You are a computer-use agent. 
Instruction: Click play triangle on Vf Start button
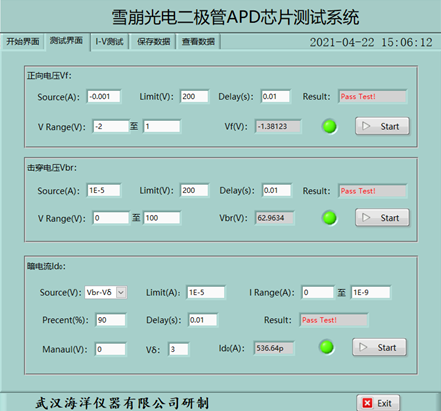[366, 126]
